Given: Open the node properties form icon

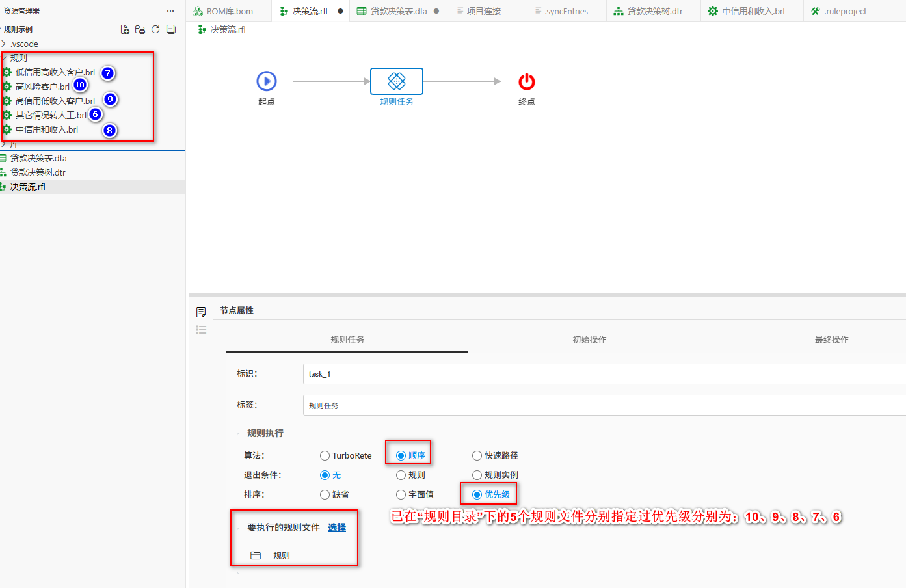Looking at the screenshot, I should click(x=201, y=312).
